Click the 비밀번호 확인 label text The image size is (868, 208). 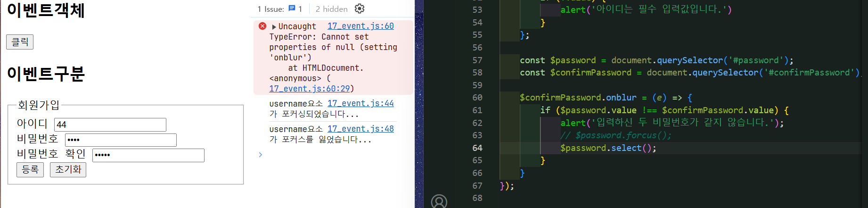[51, 154]
